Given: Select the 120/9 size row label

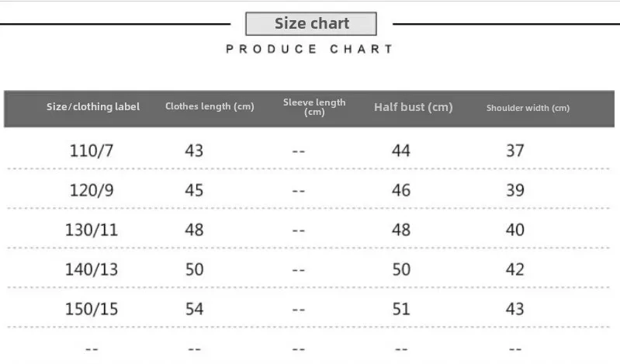Looking at the screenshot, I should (x=92, y=190).
